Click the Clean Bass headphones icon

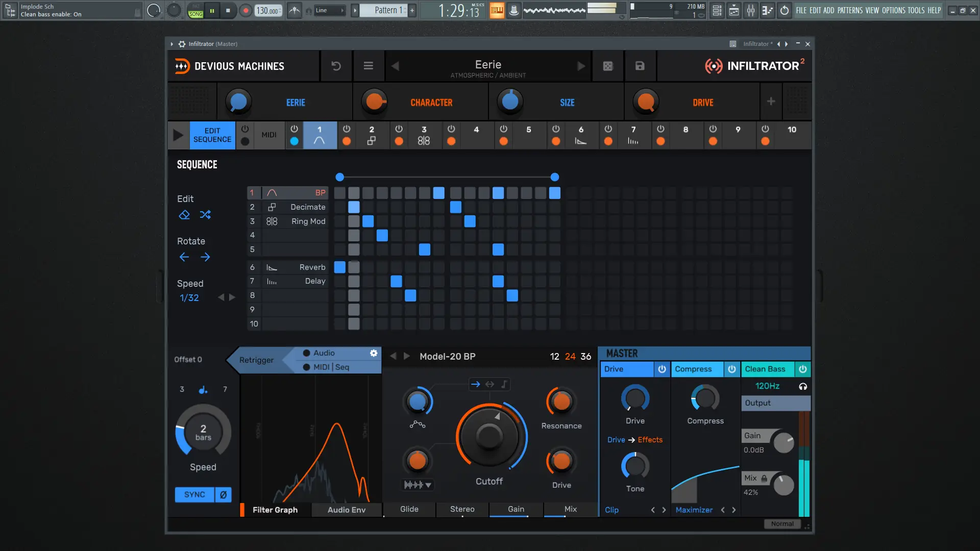pyautogui.click(x=802, y=386)
